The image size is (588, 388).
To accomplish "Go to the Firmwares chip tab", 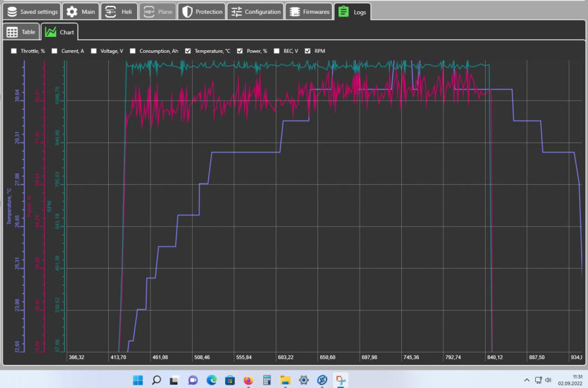I will tap(309, 12).
